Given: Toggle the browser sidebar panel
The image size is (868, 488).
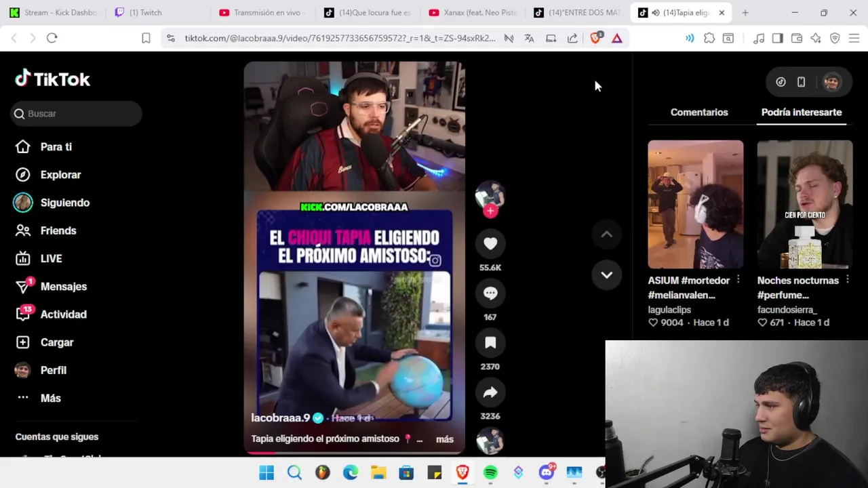Looking at the screenshot, I should (777, 38).
